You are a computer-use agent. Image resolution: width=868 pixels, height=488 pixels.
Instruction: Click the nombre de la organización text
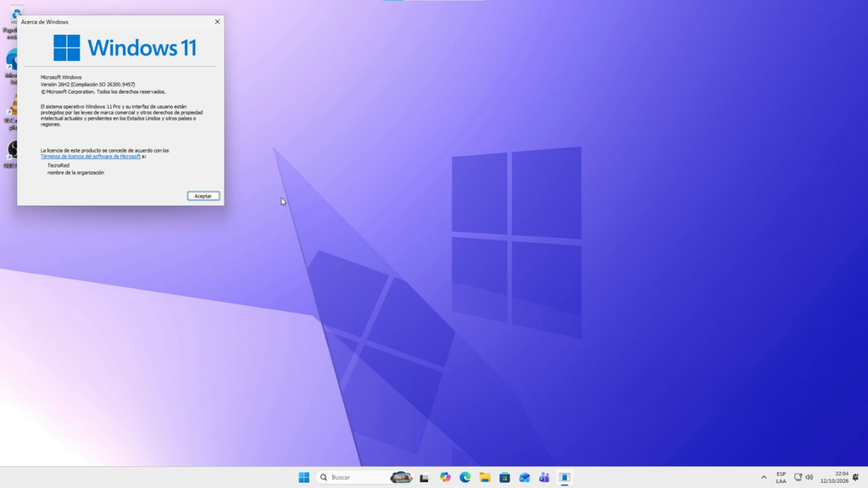coord(75,173)
